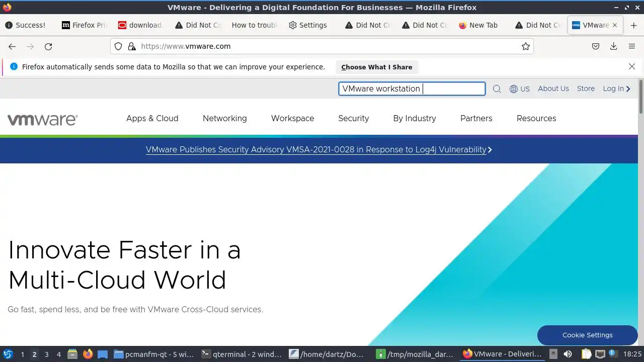Click the VMware Firefox taskbar window button
Screen dimensions: 644x362
(502, 354)
